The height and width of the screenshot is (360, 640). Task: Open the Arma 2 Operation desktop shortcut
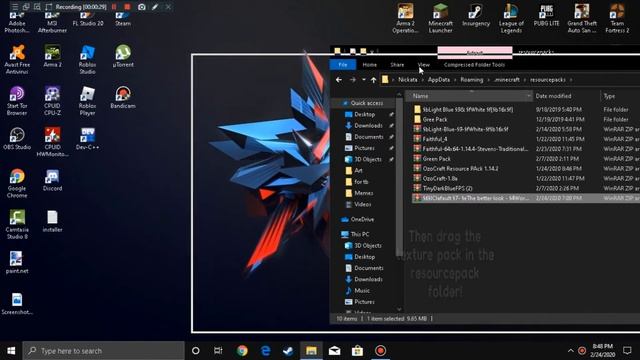(405, 18)
